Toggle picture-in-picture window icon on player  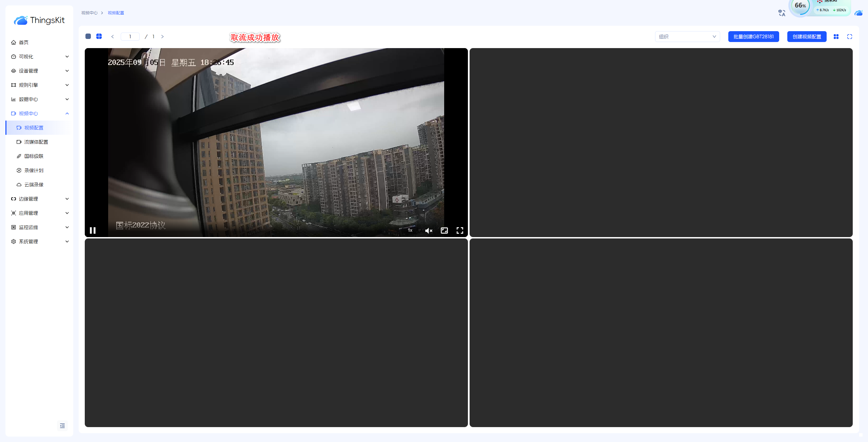[x=444, y=231]
